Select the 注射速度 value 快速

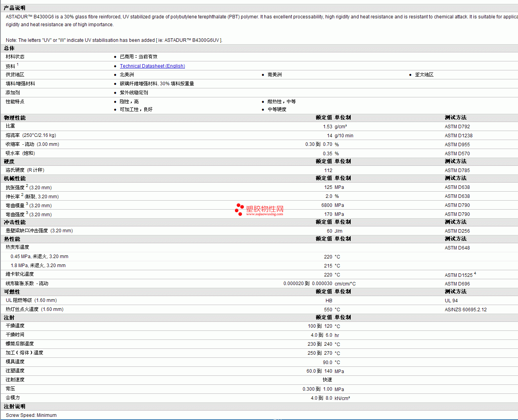pos(328,380)
